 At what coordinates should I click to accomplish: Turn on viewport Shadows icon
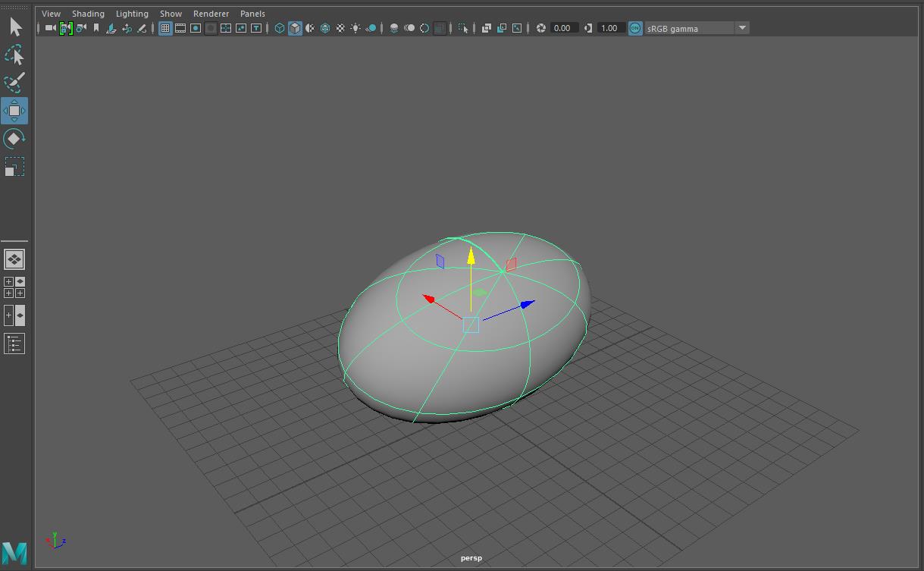point(371,28)
